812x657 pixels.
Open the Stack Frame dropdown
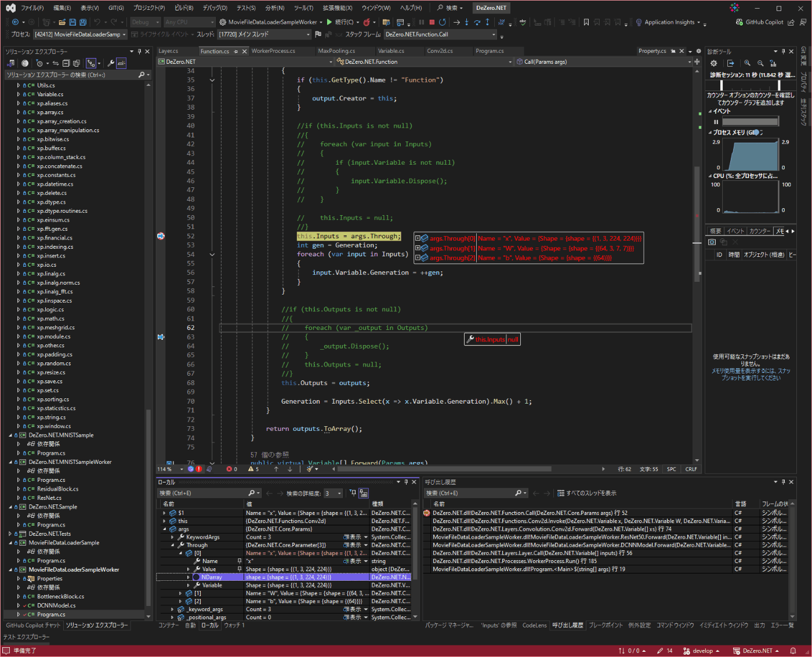(x=440, y=34)
